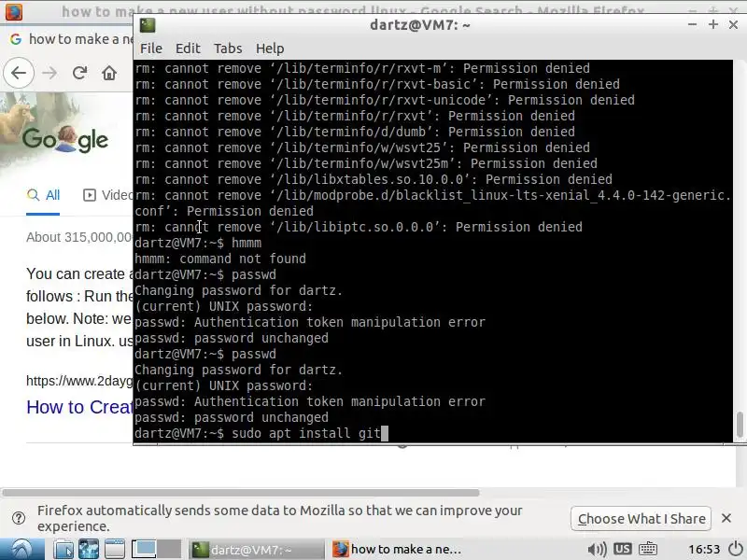Screen dimensions: 747x560
Task: Click the Google doodle logo
Action: tap(65, 139)
